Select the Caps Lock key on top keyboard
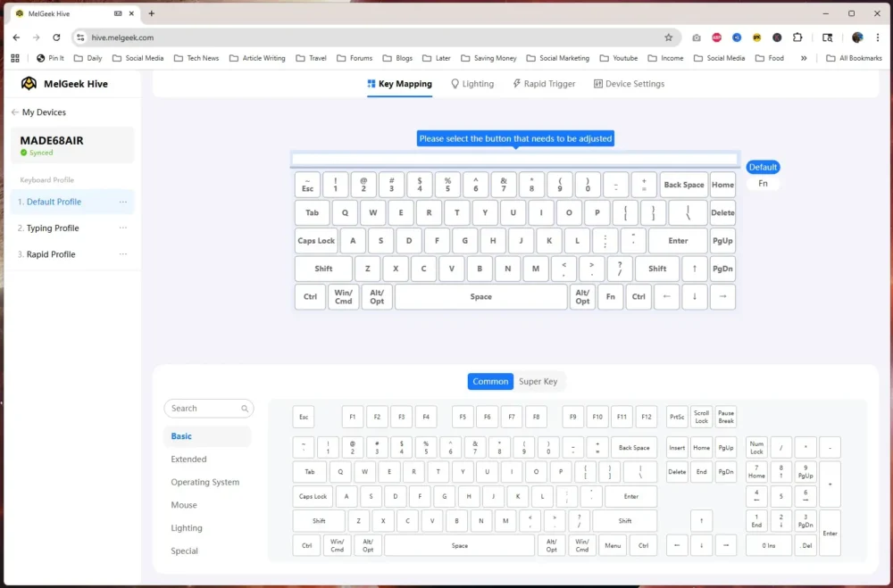Screen dimensions: 893x588 click(x=316, y=241)
